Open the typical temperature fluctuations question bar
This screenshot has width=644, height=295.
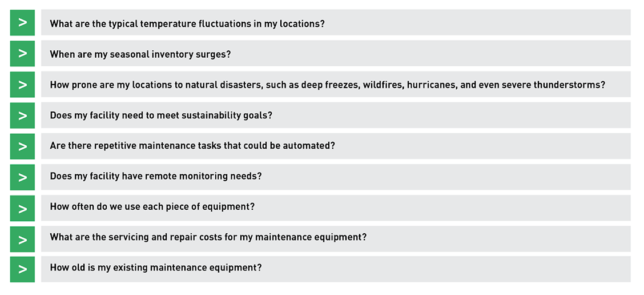335,23
